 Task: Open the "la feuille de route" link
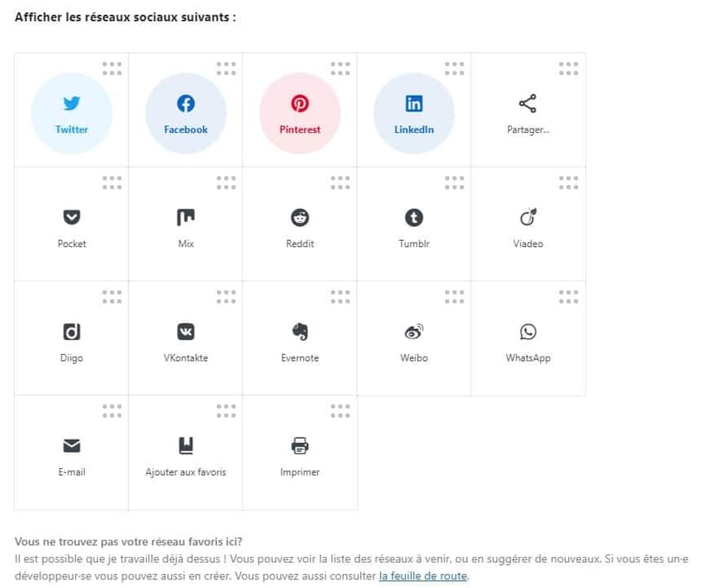422,576
